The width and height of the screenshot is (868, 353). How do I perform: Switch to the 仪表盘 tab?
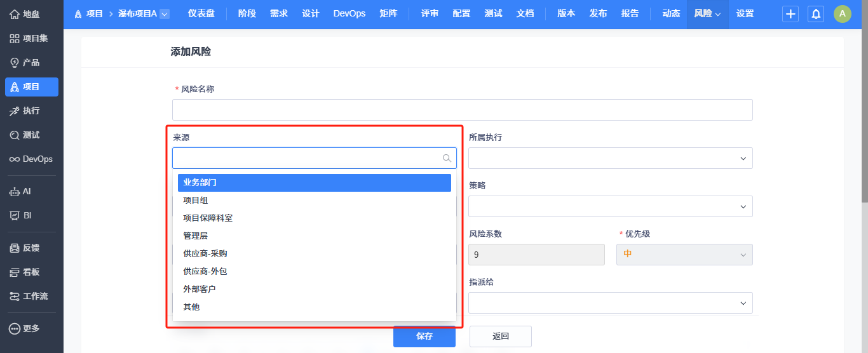[x=201, y=14]
